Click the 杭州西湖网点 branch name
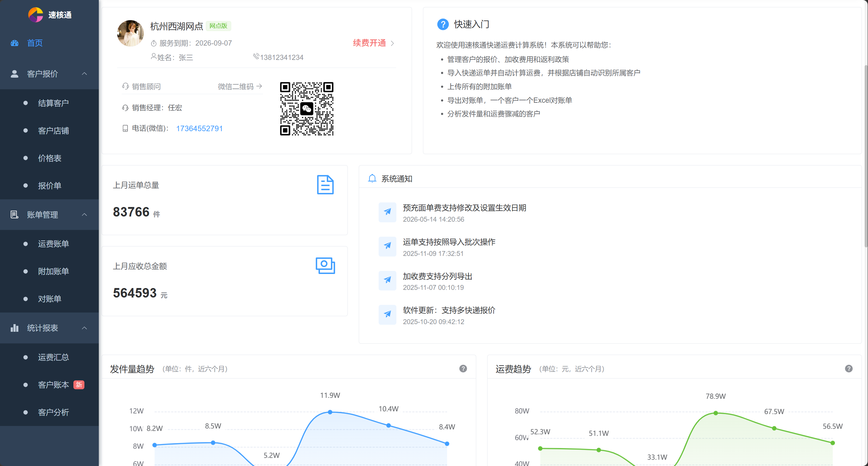868x466 pixels. click(x=176, y=26)
